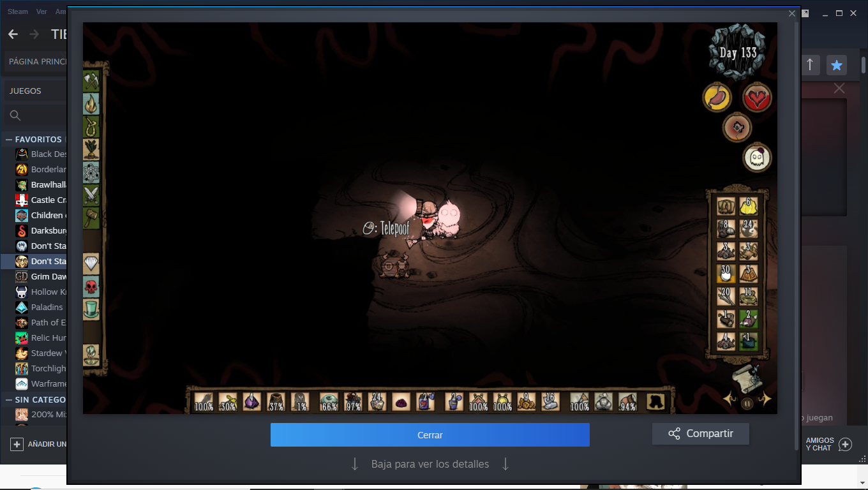Screen dimensions: 868x490
Task: Collapse the FAVORITOS category
Action: [9, 139]
